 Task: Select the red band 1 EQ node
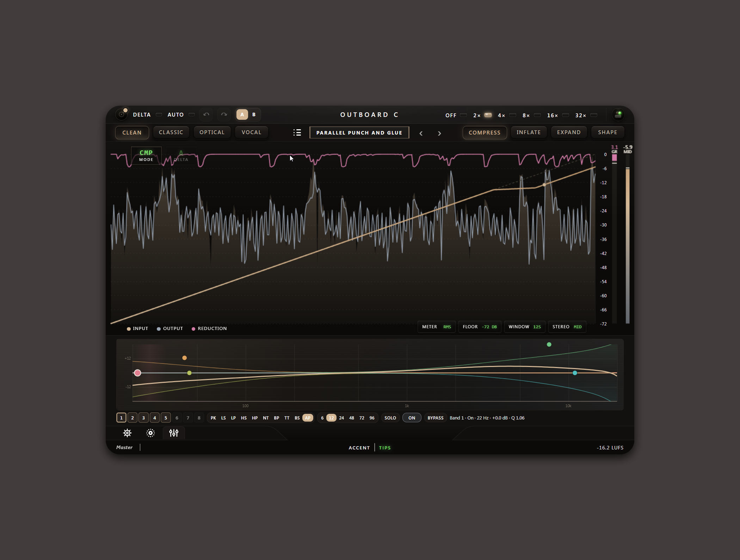(137, 373)
